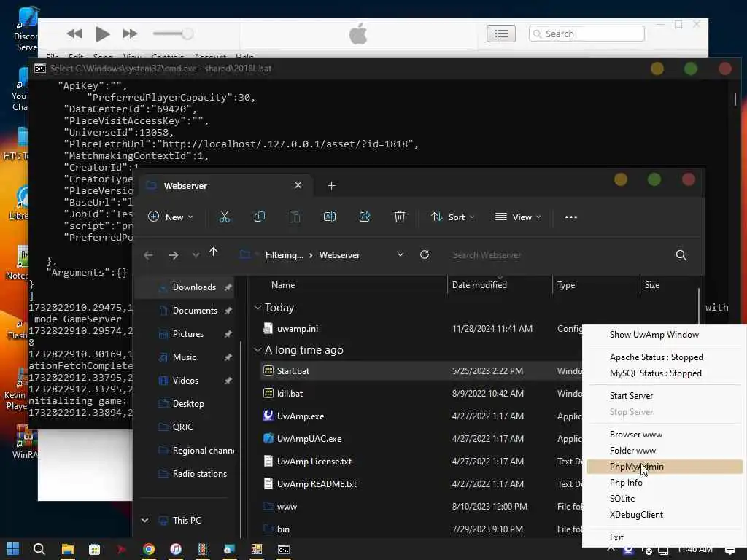
Task: Open PhpMyAdmin from the UwAmp tray menu
Action: pyautogui.click(x=664, y=466)
